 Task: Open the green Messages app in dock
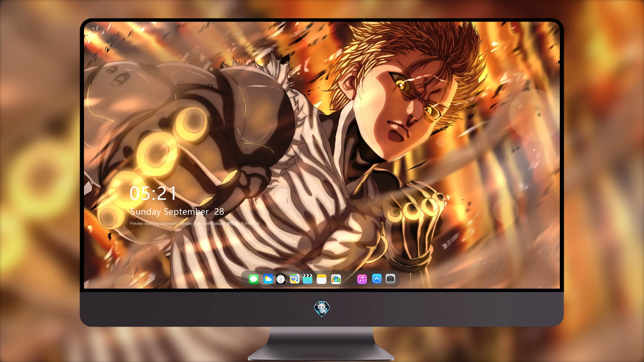(x=254, y=279)
